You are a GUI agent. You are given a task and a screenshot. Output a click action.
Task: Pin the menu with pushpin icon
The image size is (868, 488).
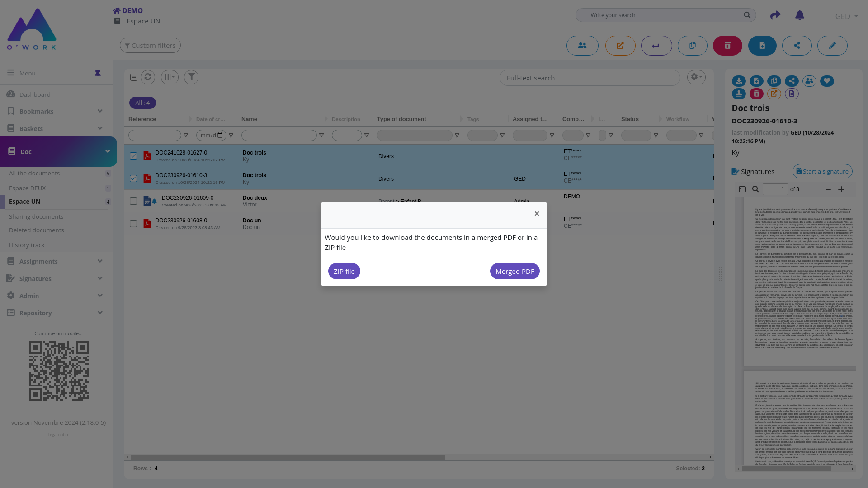[x=98, y=73]
